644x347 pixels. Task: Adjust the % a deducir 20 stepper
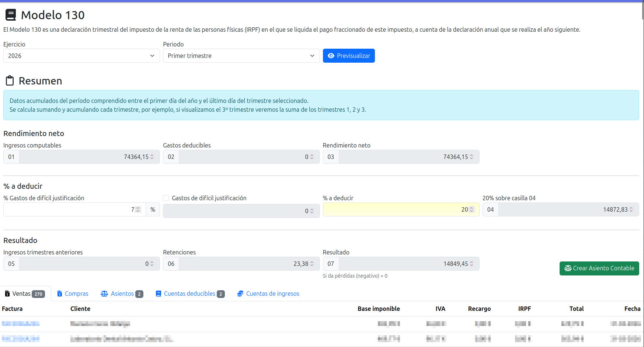point(471,209)
